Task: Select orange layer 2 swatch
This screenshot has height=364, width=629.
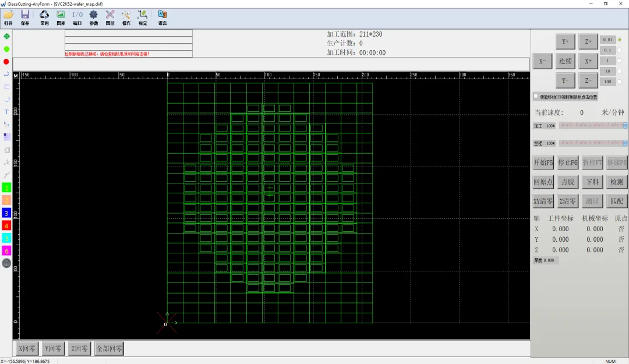Action: (6, 200)
